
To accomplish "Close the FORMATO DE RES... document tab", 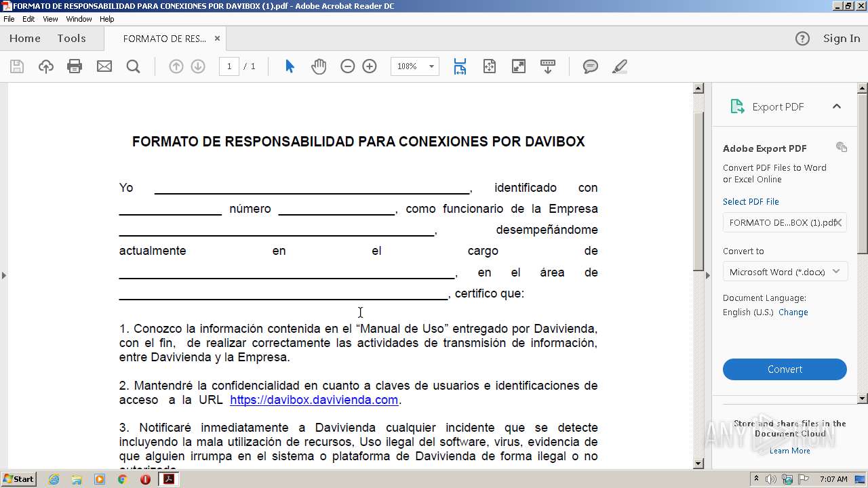I will (x=217, y=39).
